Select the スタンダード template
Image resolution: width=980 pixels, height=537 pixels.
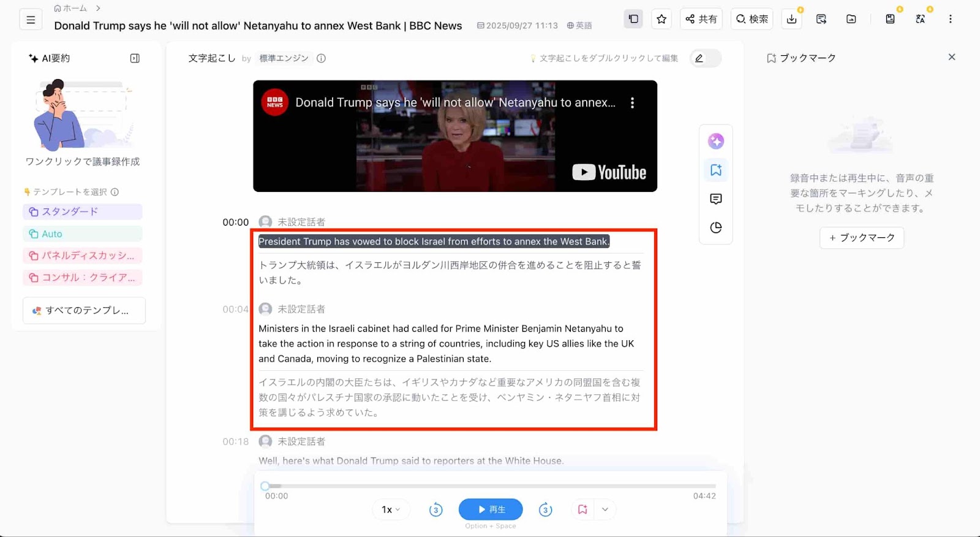83,211
